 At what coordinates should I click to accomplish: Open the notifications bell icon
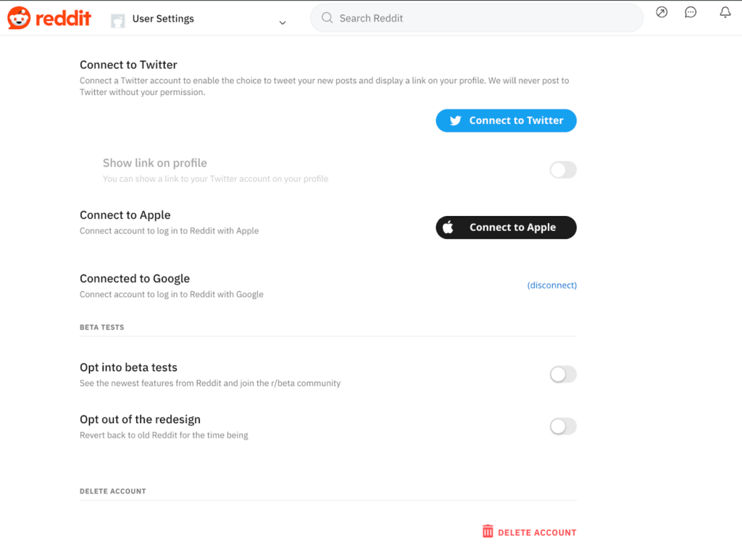(725, 12)
